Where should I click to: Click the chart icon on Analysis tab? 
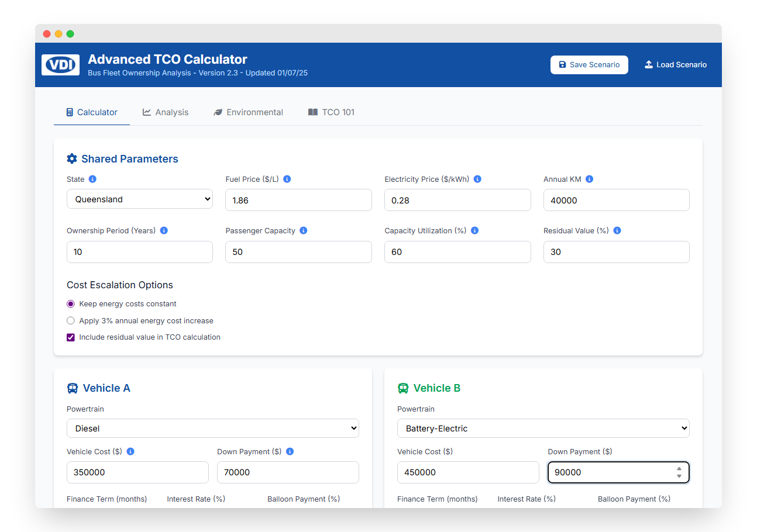pyautogui.click(x=147, y=112)
